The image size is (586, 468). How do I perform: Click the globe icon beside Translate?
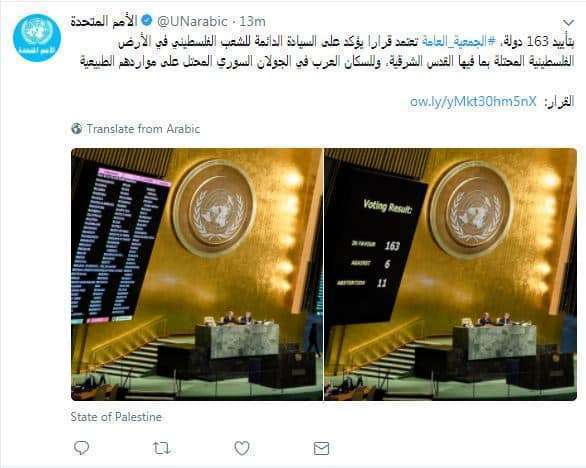[x=77, y=129]
